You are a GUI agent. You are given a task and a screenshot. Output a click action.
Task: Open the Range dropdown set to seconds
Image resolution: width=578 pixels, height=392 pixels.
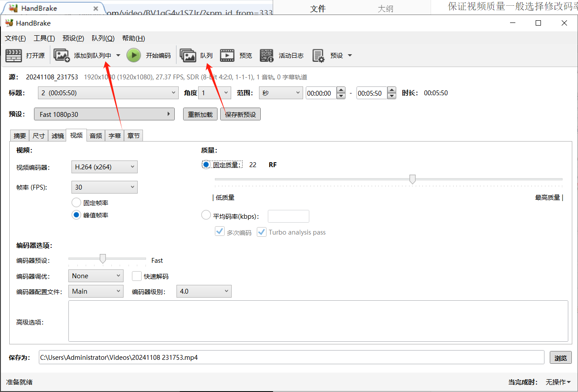[281, 93]
